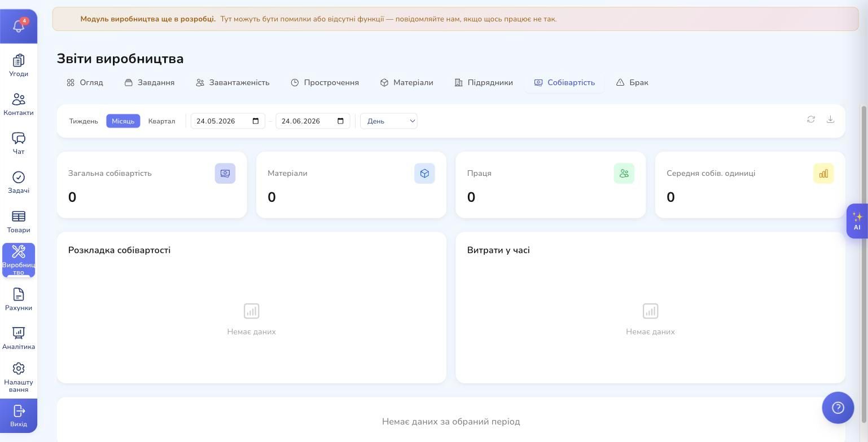
Task: Click the Витрати у часі title
Action: 498,250
